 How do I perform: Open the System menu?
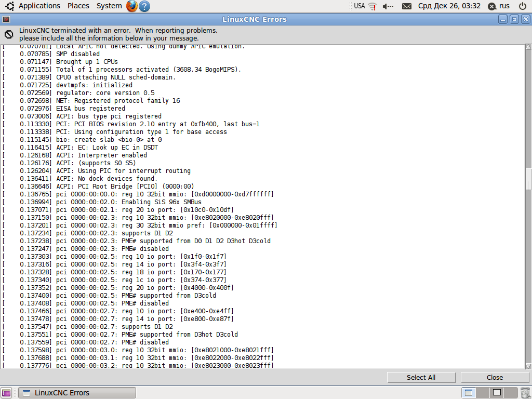(x=109, y=6)
